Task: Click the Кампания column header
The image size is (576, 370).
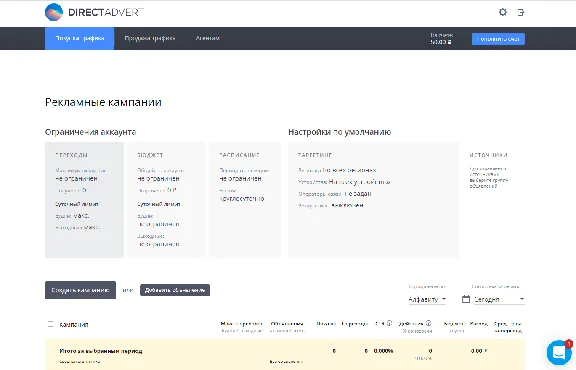Action: pos(73,324)
